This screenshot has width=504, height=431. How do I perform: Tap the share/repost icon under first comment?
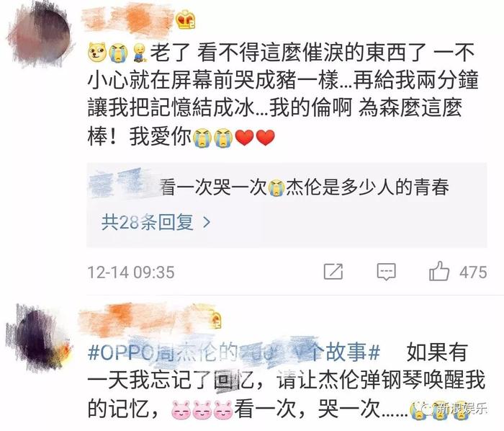(x=333, y=272)
